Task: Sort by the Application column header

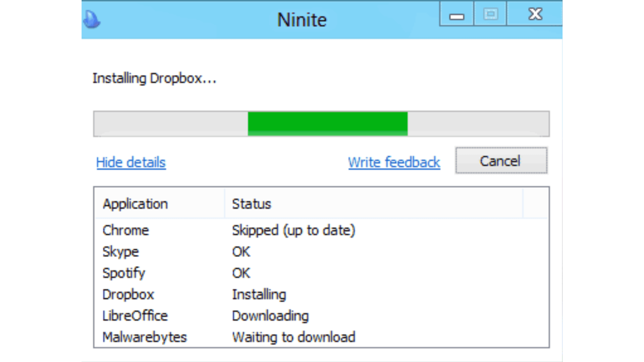Action: (x=160, y=204)
